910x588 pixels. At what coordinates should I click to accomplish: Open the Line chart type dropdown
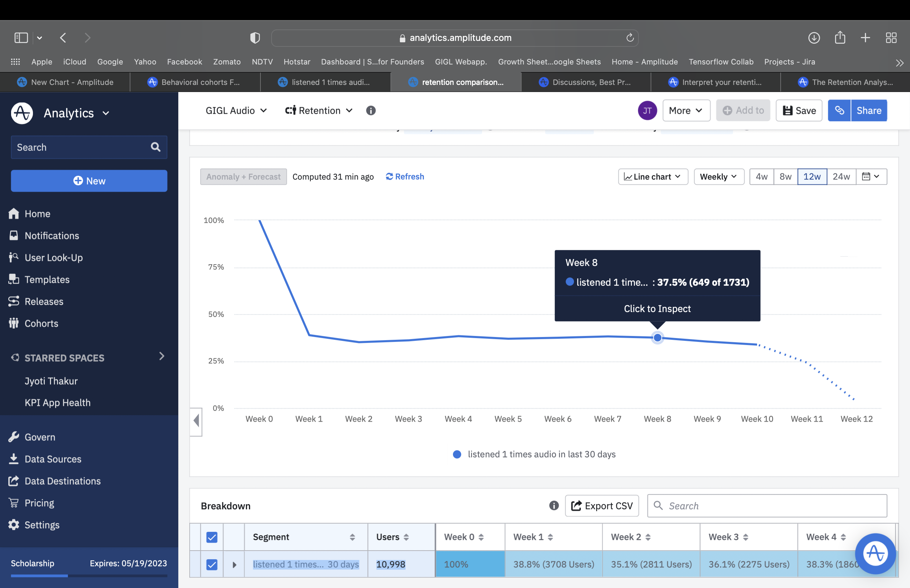click(653, 177)
